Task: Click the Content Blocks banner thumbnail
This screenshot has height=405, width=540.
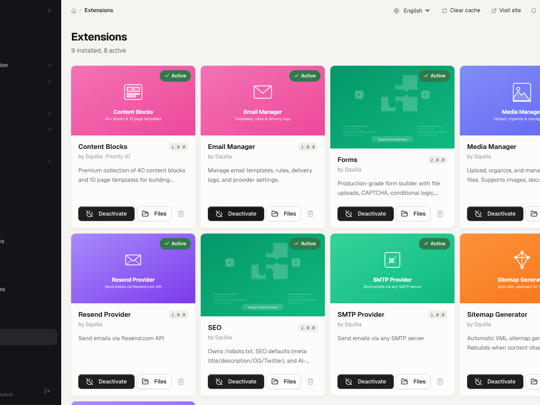Action: [x=133, y=101]
